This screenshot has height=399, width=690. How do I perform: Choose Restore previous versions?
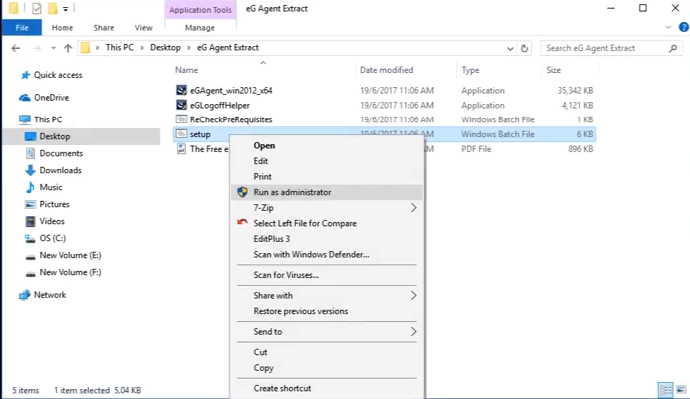327,311
